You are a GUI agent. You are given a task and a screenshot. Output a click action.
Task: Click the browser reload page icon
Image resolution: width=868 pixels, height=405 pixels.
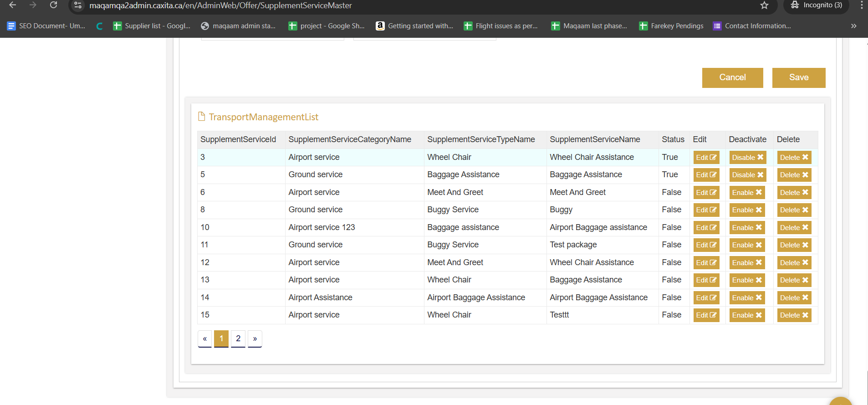coord(53,5)
